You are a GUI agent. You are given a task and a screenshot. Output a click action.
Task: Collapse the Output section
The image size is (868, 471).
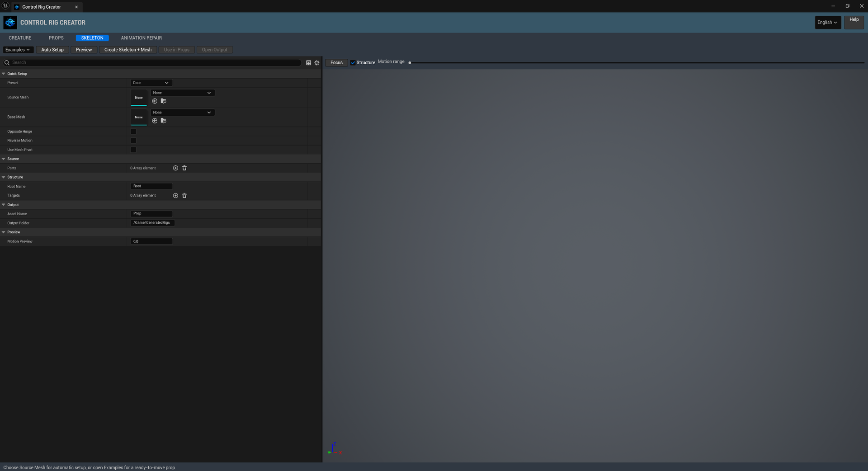4,205
